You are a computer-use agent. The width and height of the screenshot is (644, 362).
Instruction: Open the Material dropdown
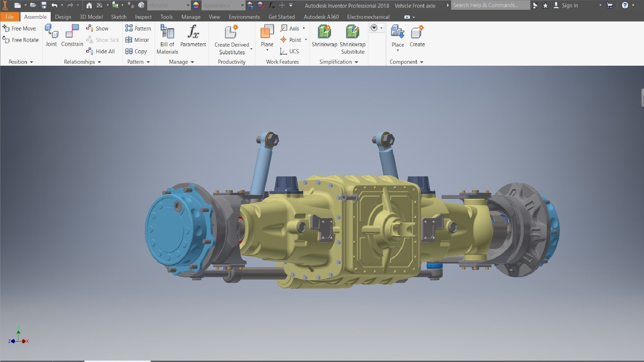coord(188,5)
